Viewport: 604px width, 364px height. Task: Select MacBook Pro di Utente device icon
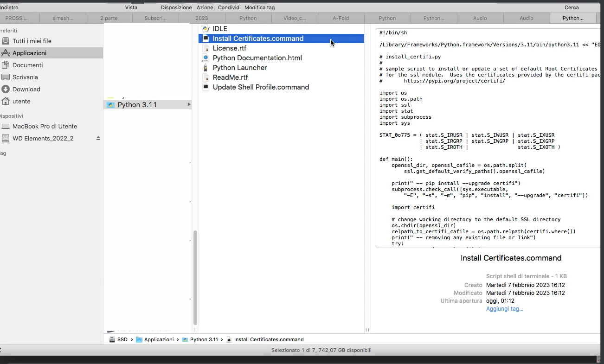(x=6, y=126)
